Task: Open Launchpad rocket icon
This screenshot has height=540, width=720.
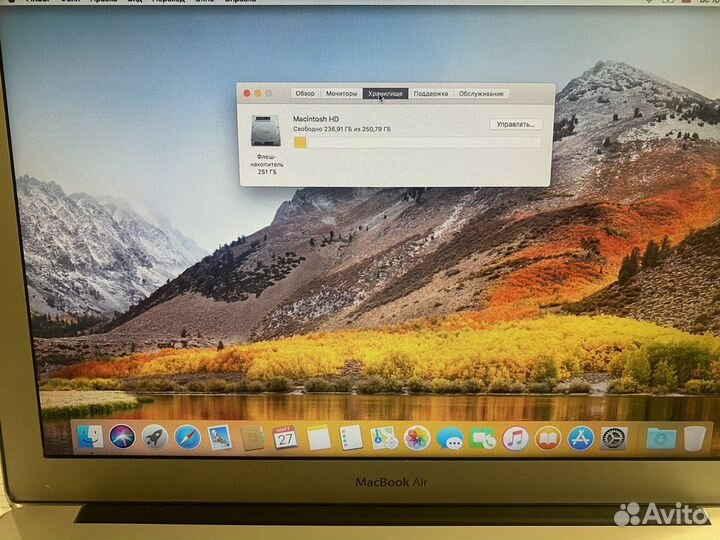Action: (155, 437)
